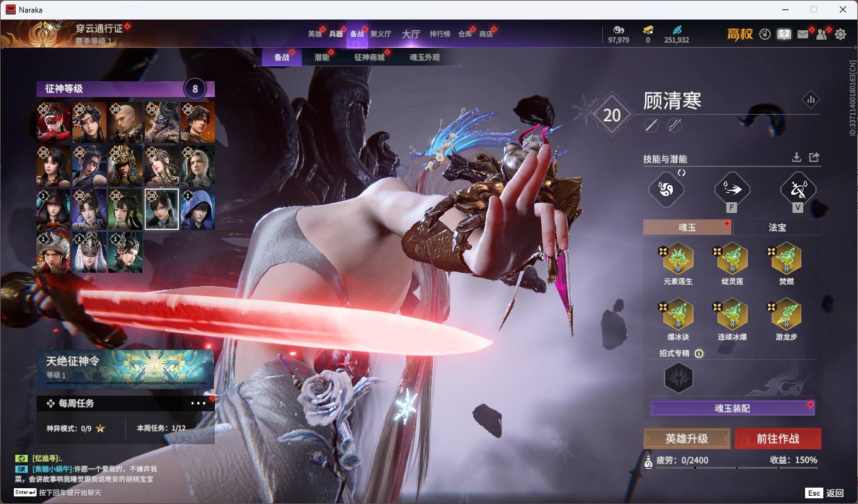The image size is (858, 504).
Task: Click the chat input hint 按下回车键开始聊天
Action: point(70,493)
